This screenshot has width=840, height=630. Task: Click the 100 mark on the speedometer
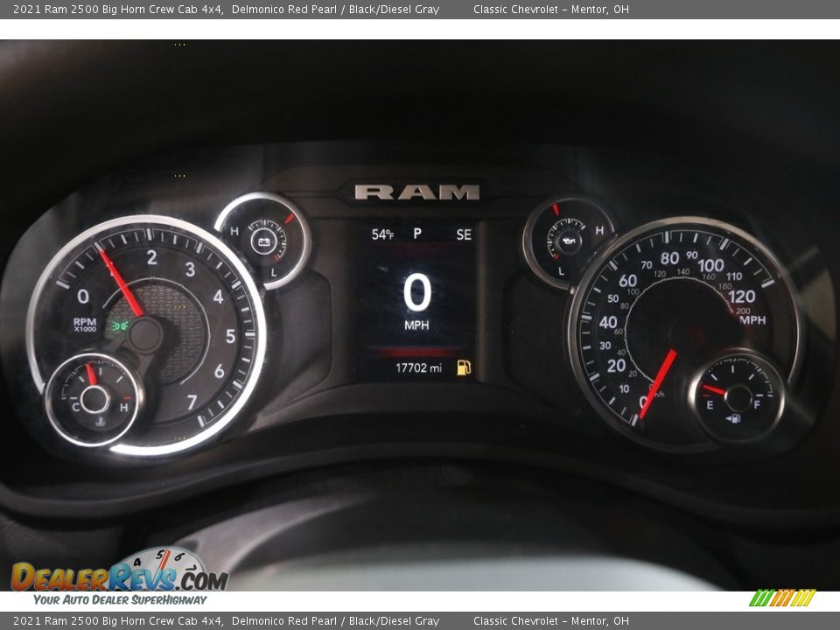point(710,265)
